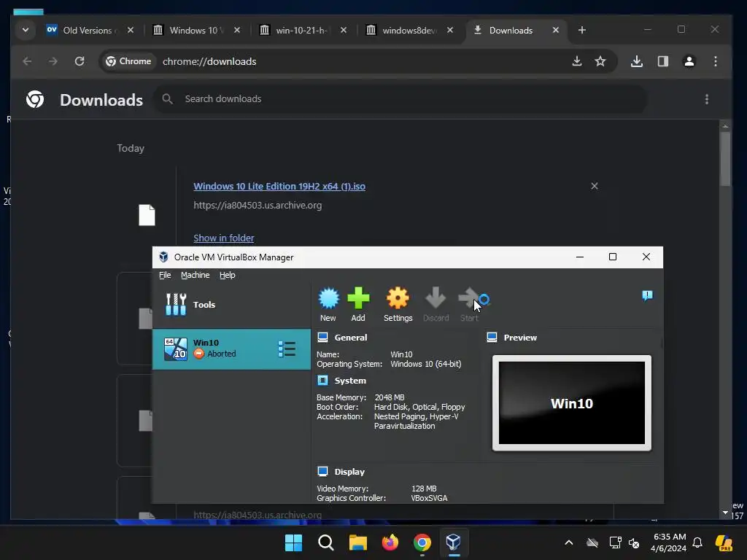Open the Chrome tab search dropdown
This screenshot has width=747, height=560.
tap(26, 30)
